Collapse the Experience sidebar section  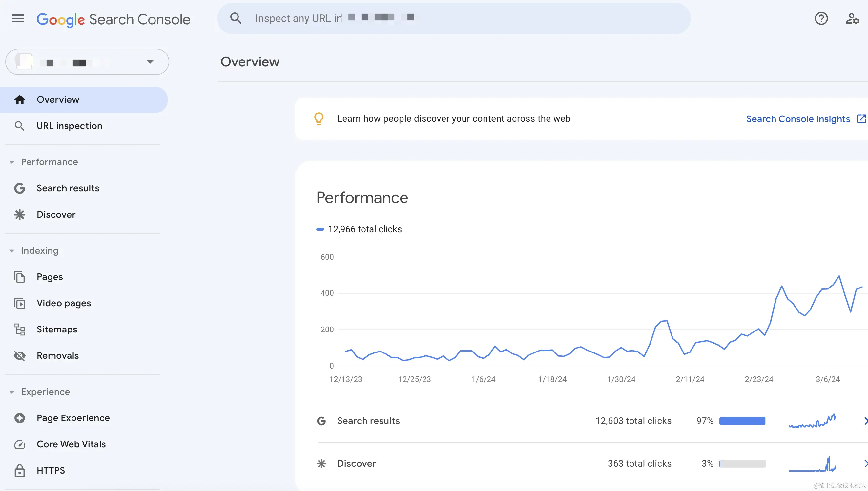pos(12,392)
